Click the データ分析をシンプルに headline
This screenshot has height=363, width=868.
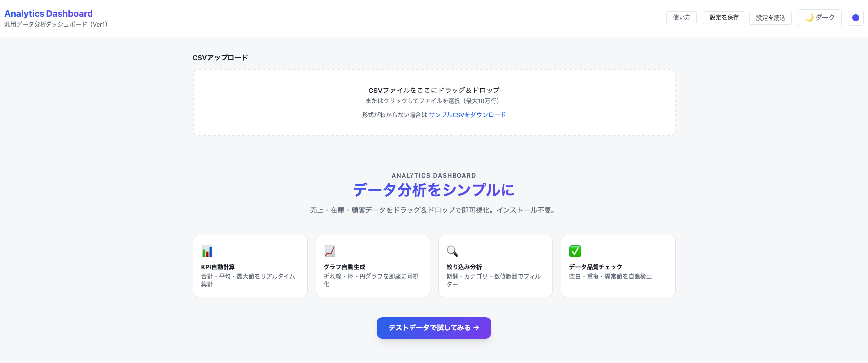[434, 190]
